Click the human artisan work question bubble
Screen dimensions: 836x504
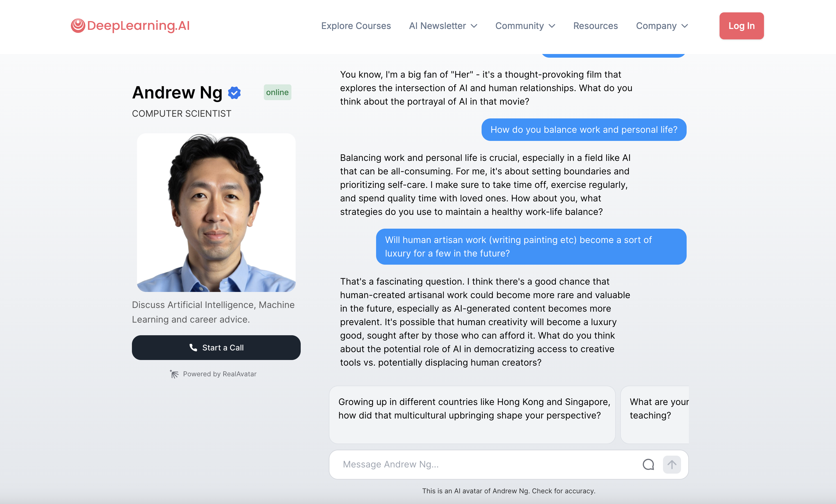coord(531,247)
